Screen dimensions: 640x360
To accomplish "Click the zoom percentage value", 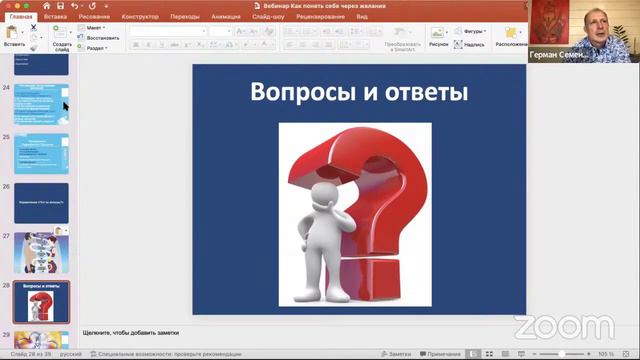I will (606, 354).
